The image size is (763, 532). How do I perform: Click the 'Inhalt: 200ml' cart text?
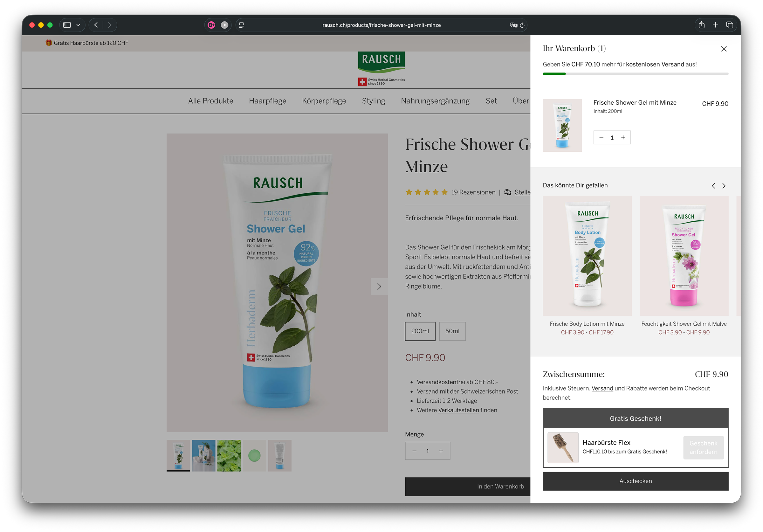tap(608, 111)
